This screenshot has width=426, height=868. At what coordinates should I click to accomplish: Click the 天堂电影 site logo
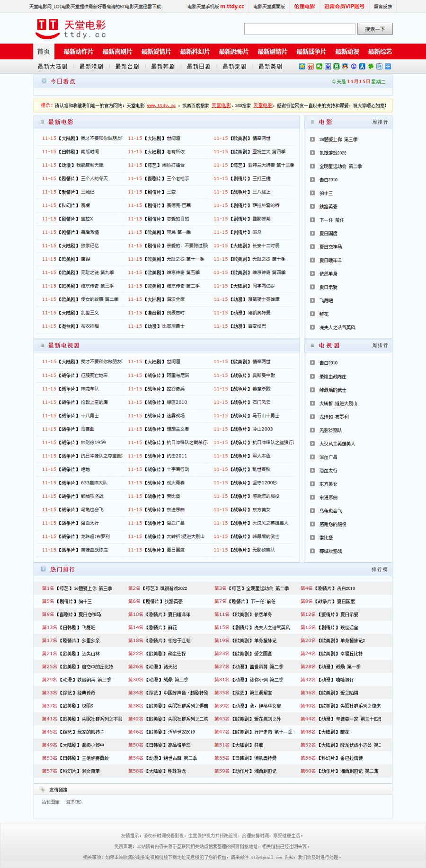[x=71, y=29]
